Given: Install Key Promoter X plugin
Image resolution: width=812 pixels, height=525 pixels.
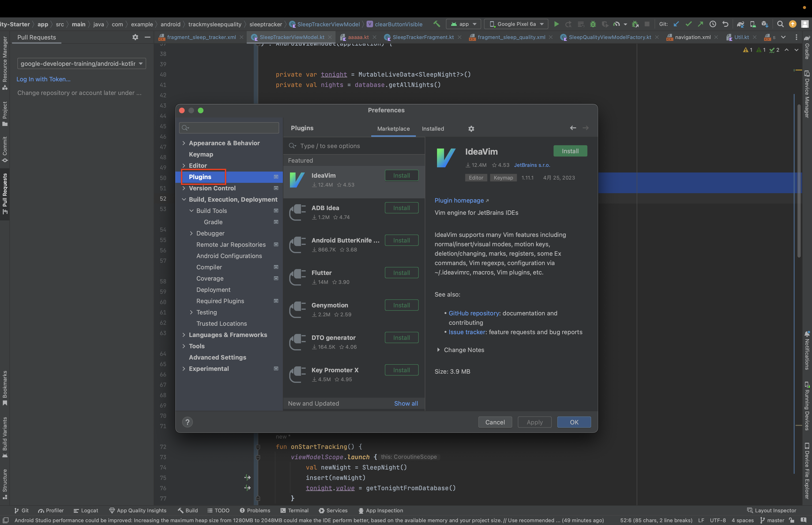Looking at the screenshot, I should click(x=401, y=370).
